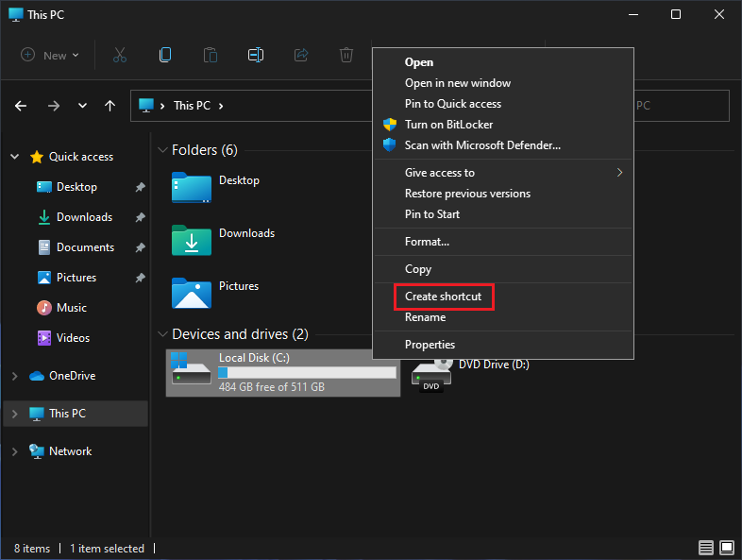This screenshot has height=560, width=742.
Task: Collapse the Quick access tree node
Action: [x=15, y=157]
